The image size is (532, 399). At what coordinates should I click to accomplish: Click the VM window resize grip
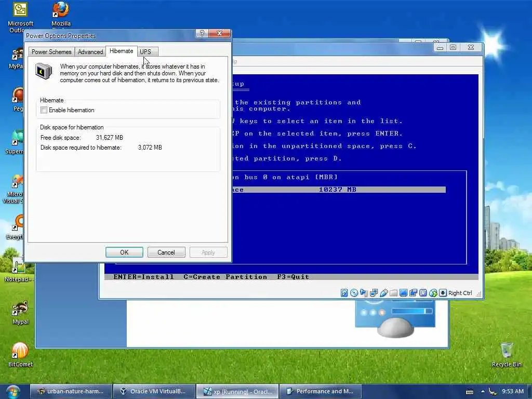pos(478,294)
